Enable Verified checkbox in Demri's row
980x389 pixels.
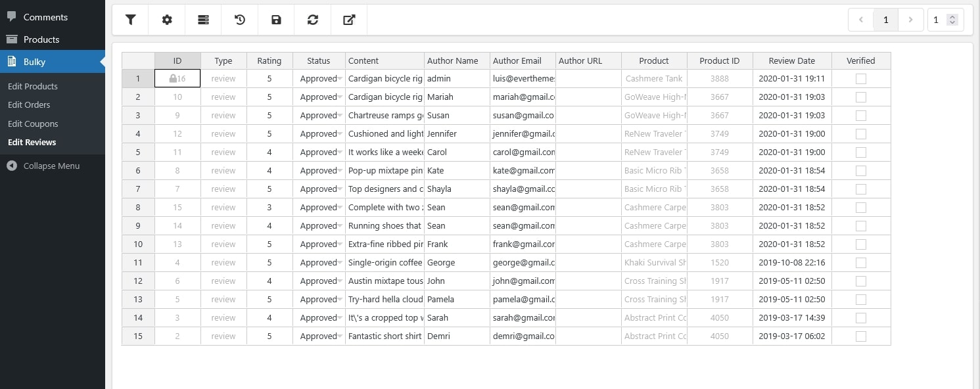pyautogui.click(x=861, y=336)
